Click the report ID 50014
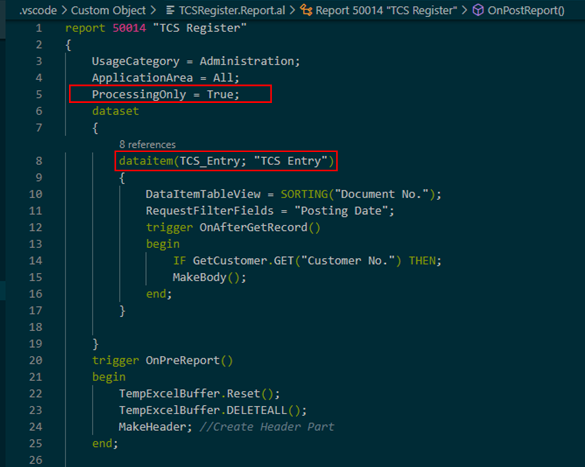585x467 pixels. pos(129,28)
